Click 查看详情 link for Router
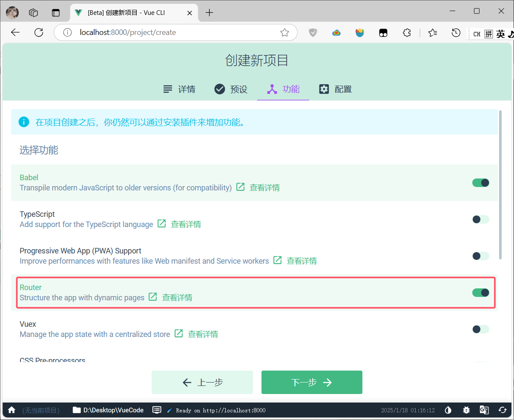514x420 pixels. pyautogui.click(x=177, y=297)
